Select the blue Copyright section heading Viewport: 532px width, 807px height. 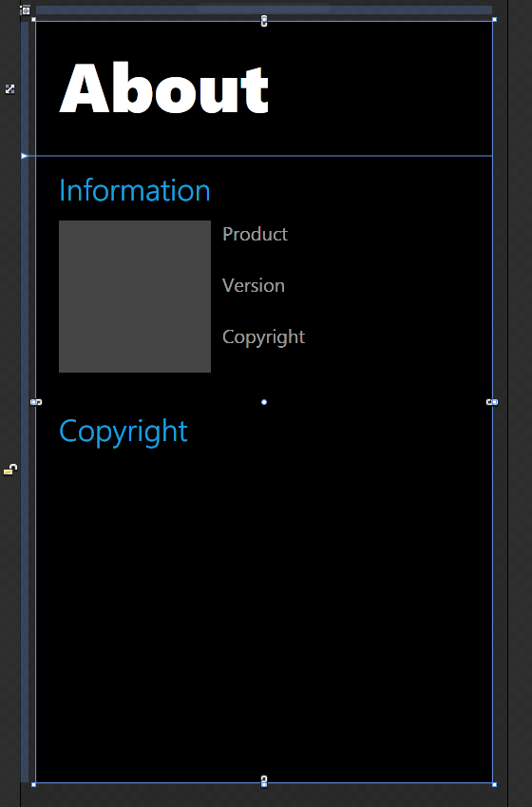123,432
